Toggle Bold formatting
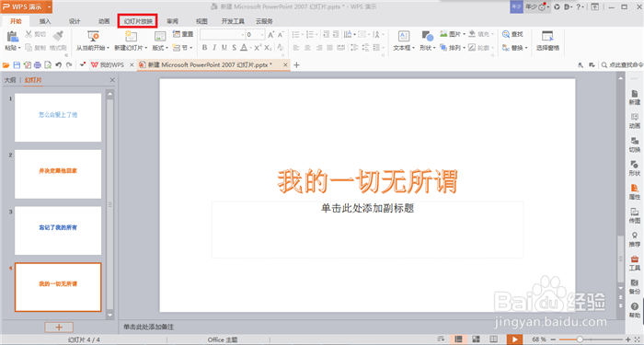The width and height of the screenshot is (644, 345). pyautogui.click(x=204, y=48)
